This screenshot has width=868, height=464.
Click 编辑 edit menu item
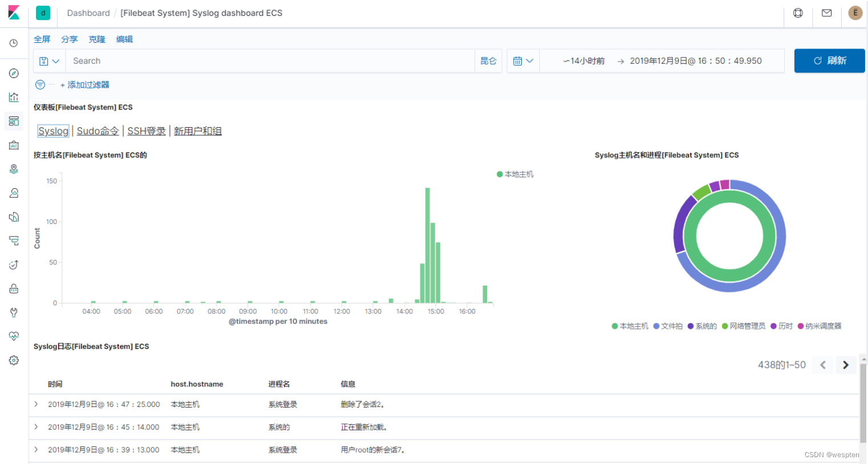(x=124, y=39)
